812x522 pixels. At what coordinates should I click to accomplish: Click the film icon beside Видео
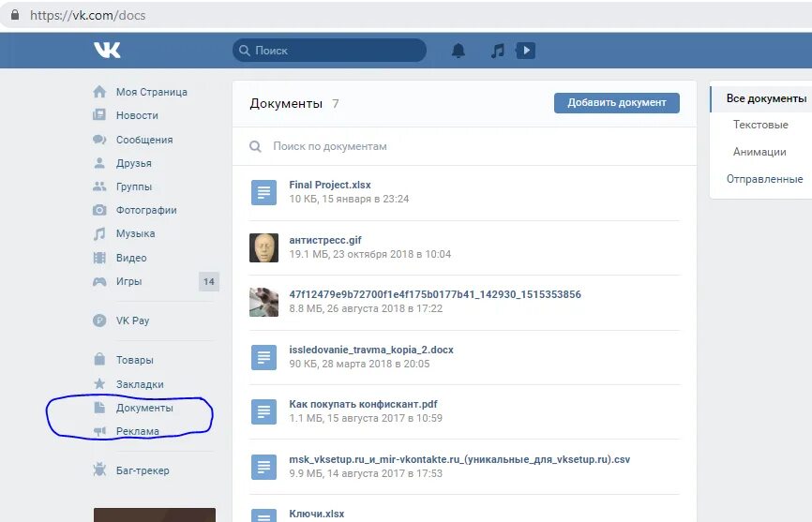click(99, 257)
